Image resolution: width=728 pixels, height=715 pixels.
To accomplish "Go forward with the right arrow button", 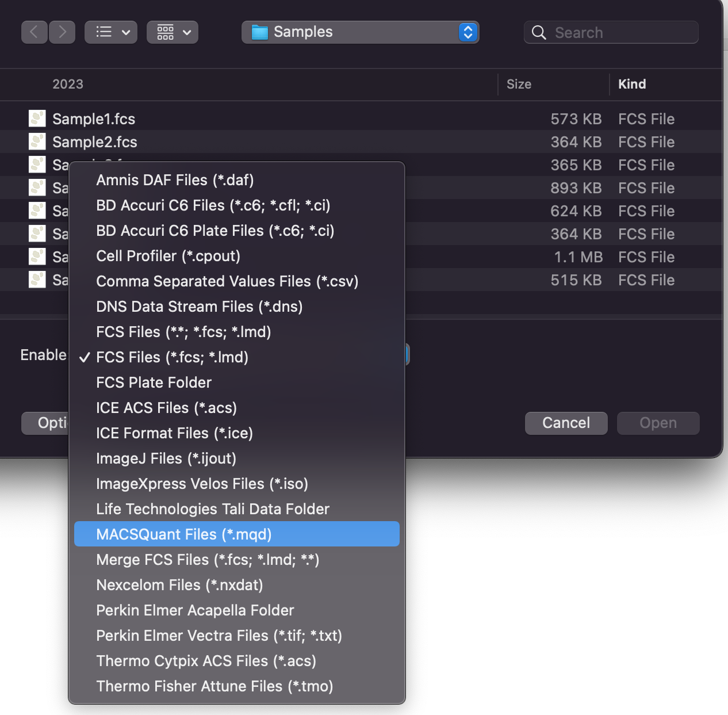I will (62, 32).
